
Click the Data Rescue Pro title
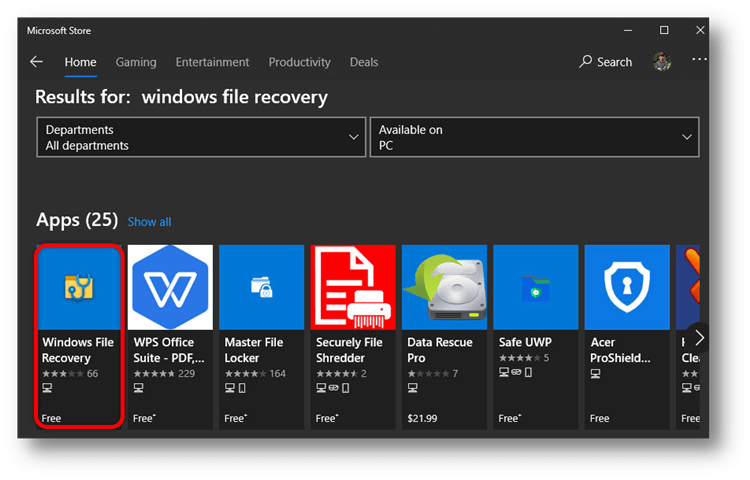440,350
